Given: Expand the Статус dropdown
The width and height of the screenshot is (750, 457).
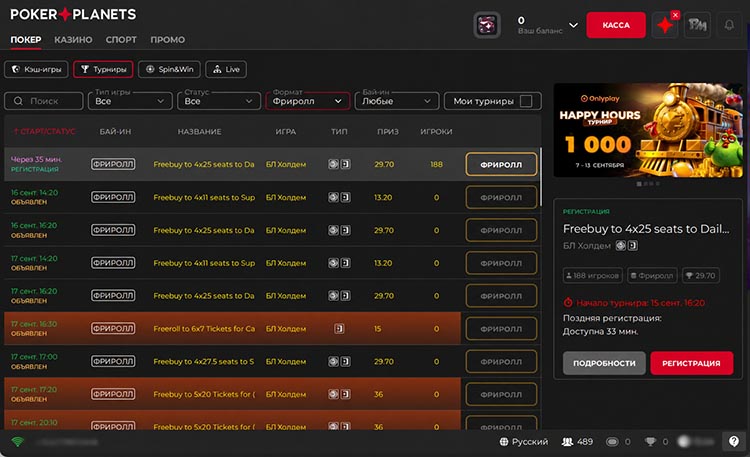Looking at the screenshot, I should (219, 101).
